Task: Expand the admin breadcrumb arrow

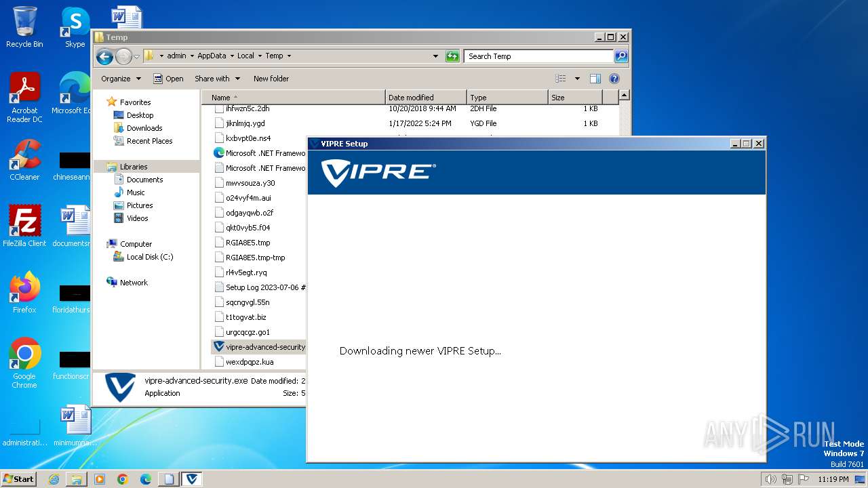Action: point(191,56)
